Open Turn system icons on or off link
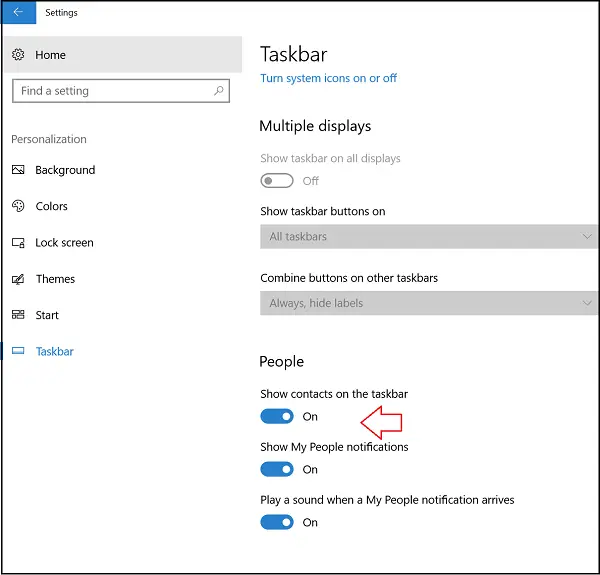 pos(328,78)
